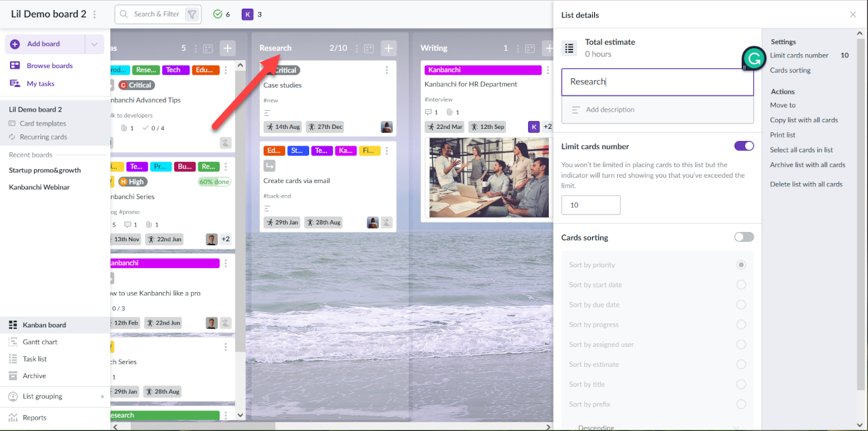Open the three-dot menu beside the board title
The image size is (868, 431).
(95, 15)
